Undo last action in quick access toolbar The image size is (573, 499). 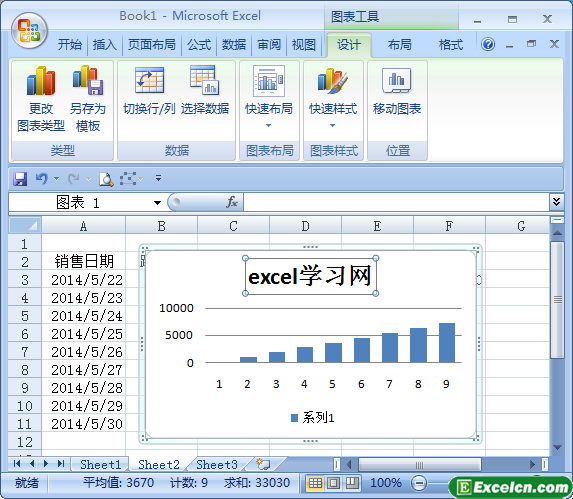(x=42, y=179)
